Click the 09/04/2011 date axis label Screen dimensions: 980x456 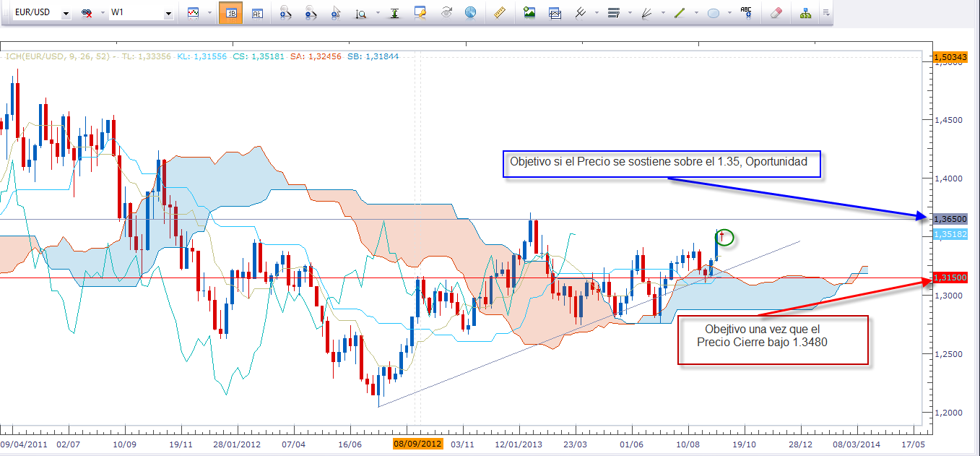[x=24, y=443]
